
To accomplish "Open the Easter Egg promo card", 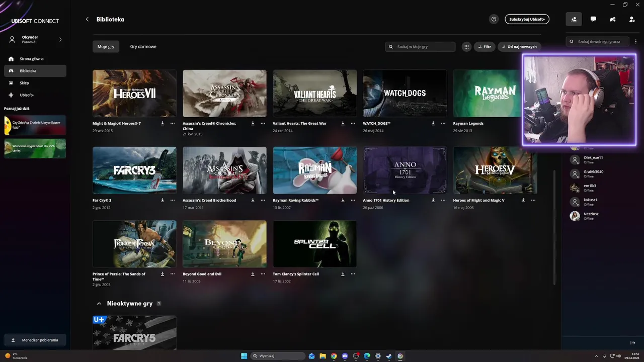I will [x=35, y=125].
